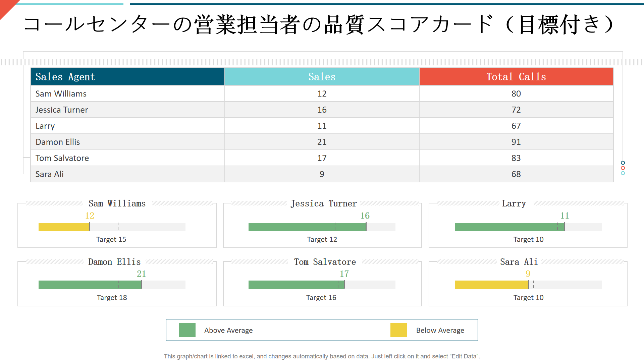This screenshot has height=362, width=644.
Task: Click the Above Average legend label
Action: (228, 330)
